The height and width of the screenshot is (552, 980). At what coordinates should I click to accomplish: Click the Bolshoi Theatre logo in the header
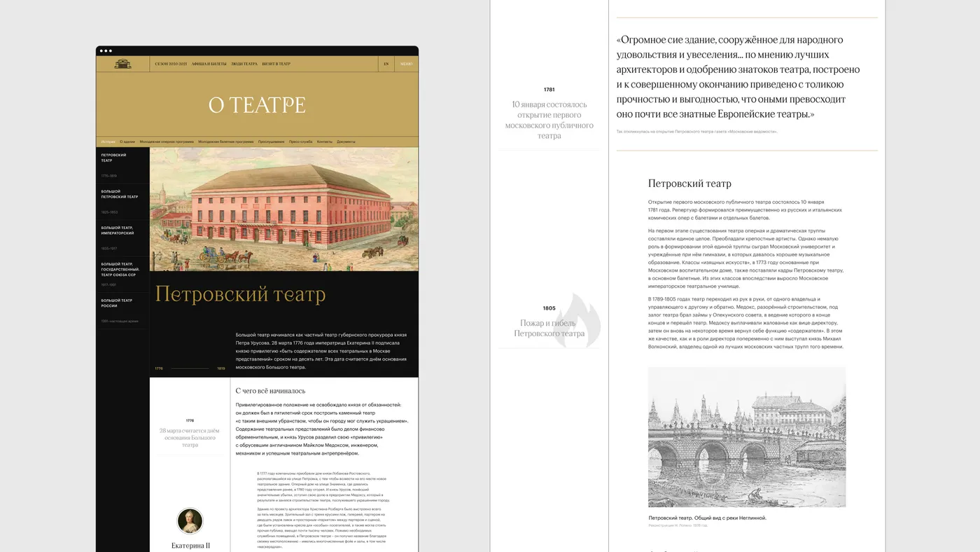coord(121,62)
